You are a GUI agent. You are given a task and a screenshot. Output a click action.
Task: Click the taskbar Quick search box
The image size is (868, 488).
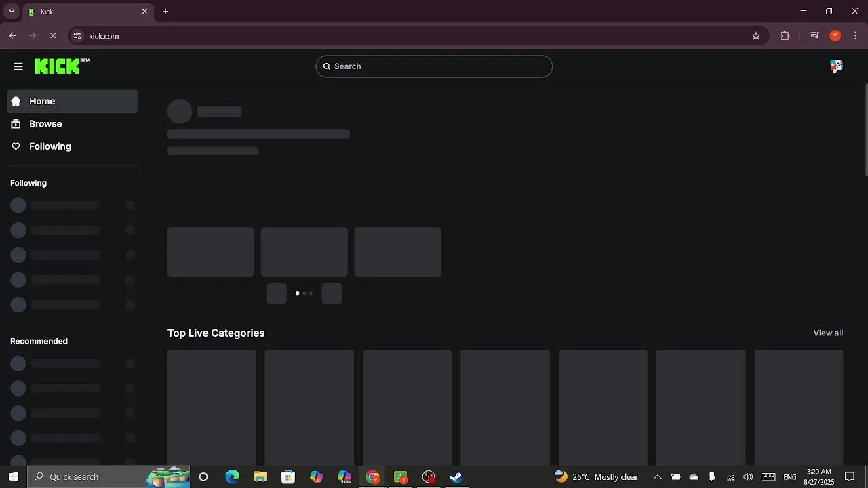point(108,476)
